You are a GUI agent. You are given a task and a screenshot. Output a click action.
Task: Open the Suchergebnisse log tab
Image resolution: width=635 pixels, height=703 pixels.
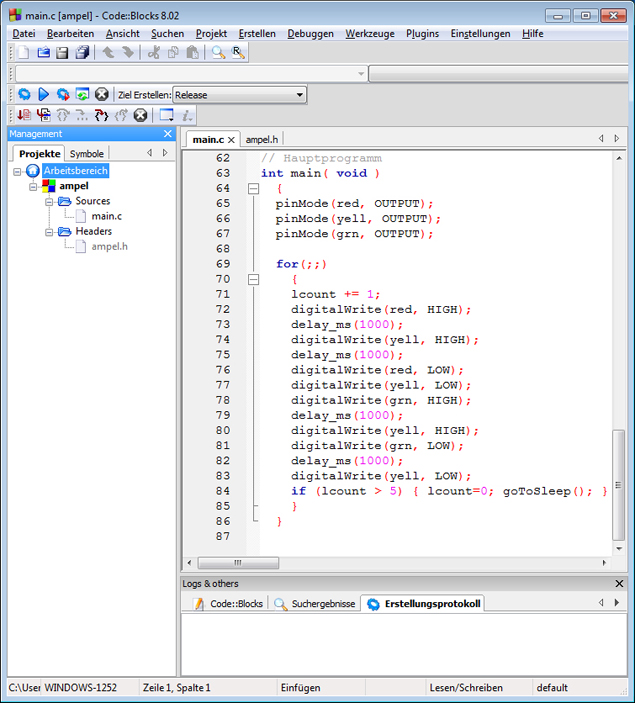coord(316,604)
